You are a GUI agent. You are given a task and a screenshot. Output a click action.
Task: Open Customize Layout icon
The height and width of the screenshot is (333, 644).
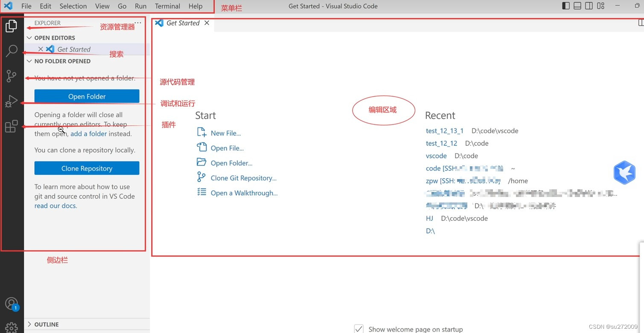point(600,6)
